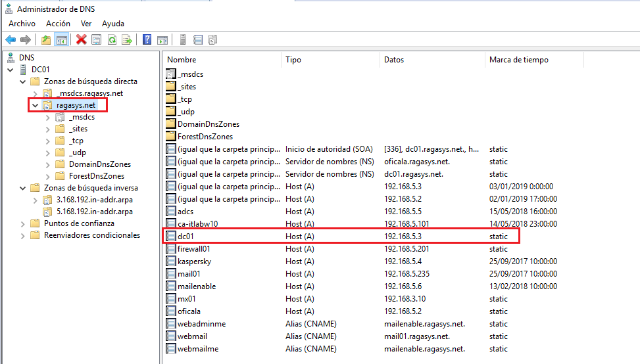Go up one level with folder icon
This screenshot has height=364, width=640.
click(46, 40)
